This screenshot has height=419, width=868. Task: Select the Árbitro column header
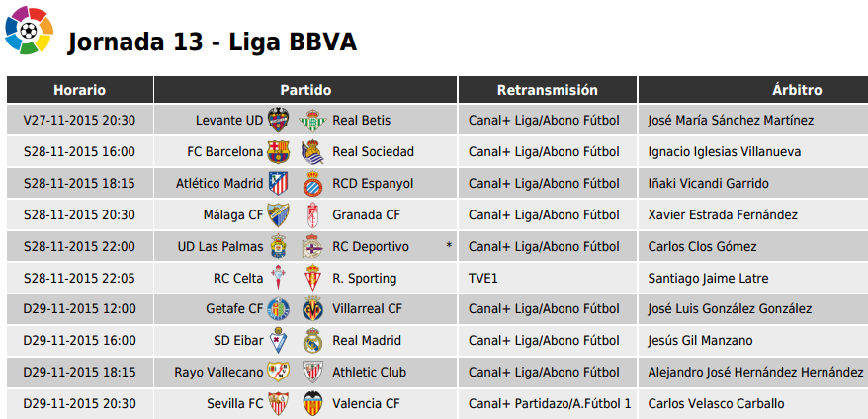(753, 90)
